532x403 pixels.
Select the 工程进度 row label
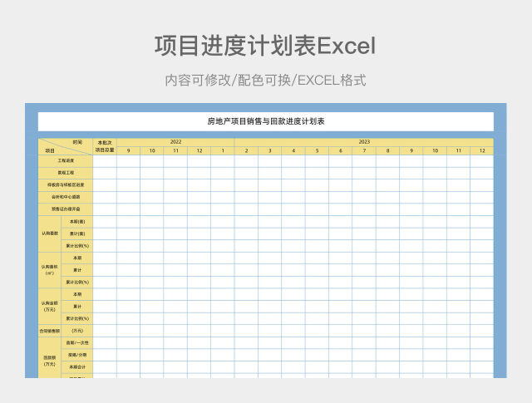point(66,160)
